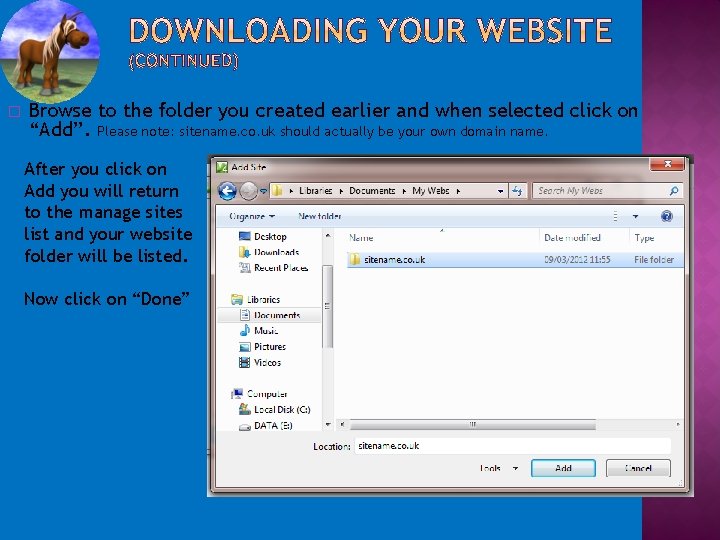This screenshot has height=540, width=720.
Task: Open the Tools dropdown
Action: 499,468
